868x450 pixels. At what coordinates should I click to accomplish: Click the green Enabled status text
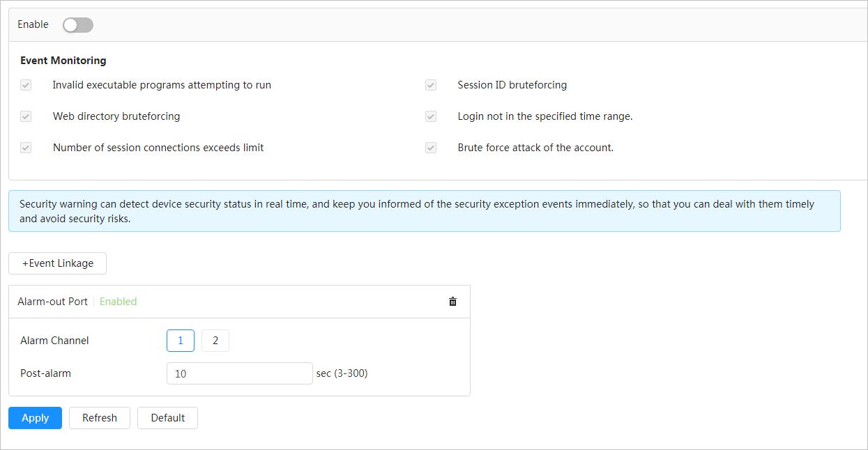point(118,302)
